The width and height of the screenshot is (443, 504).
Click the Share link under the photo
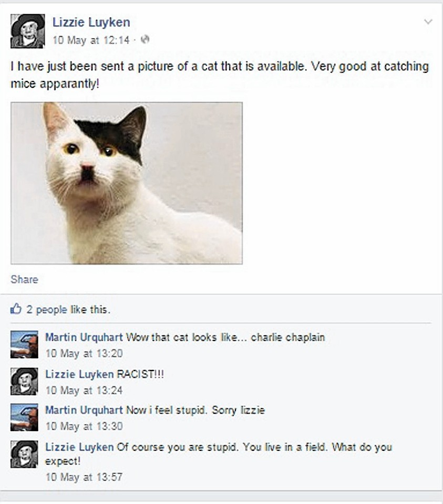(25, 279)
